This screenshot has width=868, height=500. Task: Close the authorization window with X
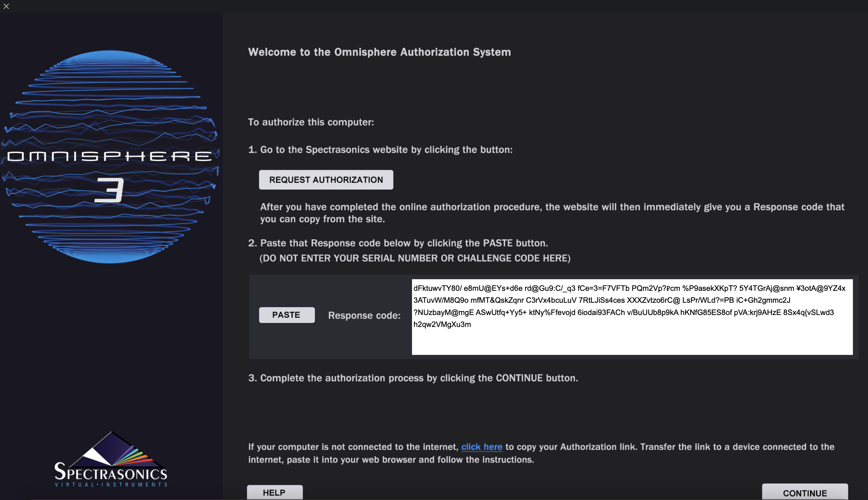6,6
